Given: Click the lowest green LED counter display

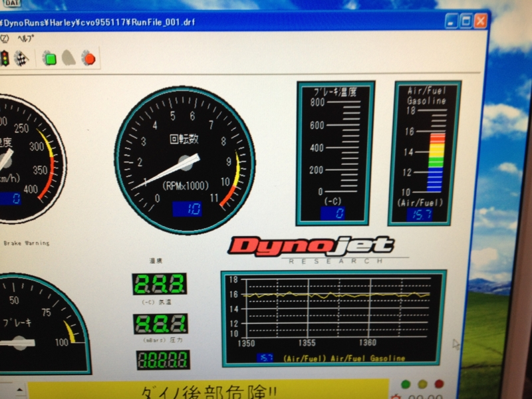Looking at the screenshot, I should [x=163, y=360].
